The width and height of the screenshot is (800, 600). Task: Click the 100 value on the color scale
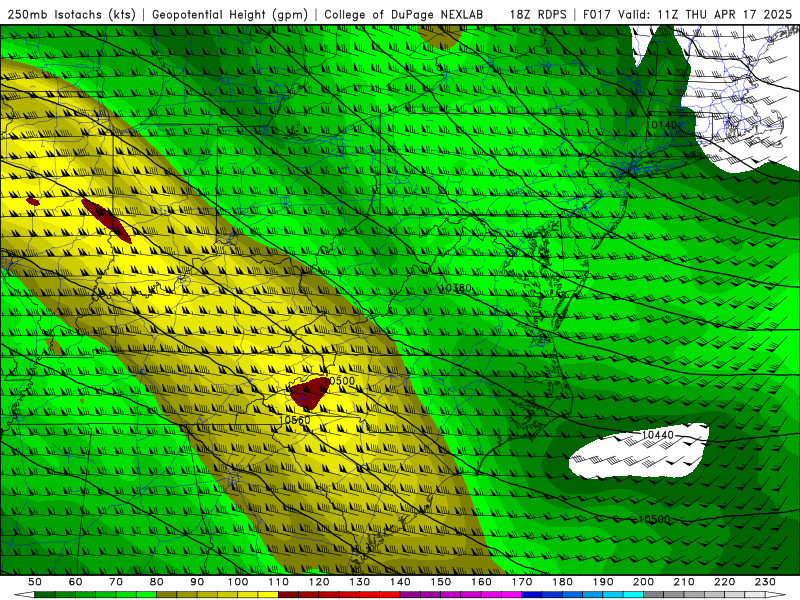click(x=238, y=582)
